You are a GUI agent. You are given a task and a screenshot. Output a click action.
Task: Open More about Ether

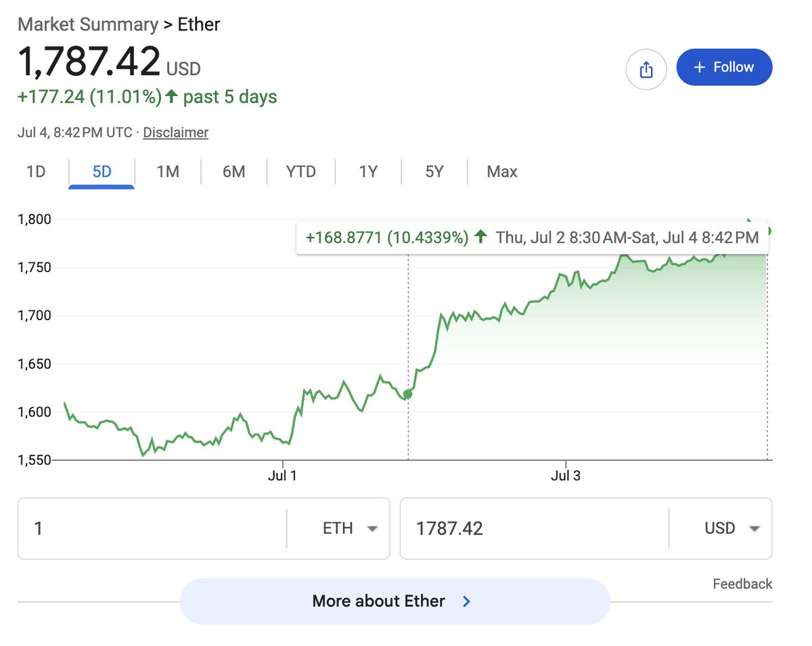pyautogui.click(x=394, y=601)
